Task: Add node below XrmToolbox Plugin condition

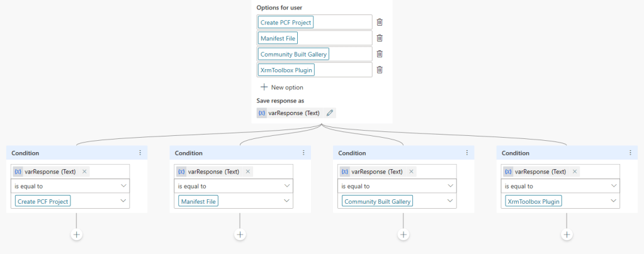Action: point(567,235)
